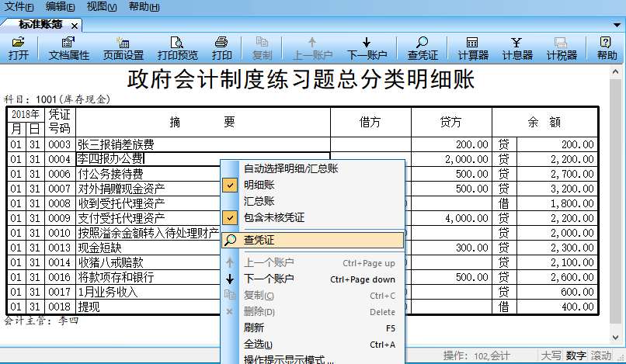Viewport: 626px width, 364px height.
Task: Click 查凭证 in the context menu
Action: pyautogui.click(x=313, y=240)
